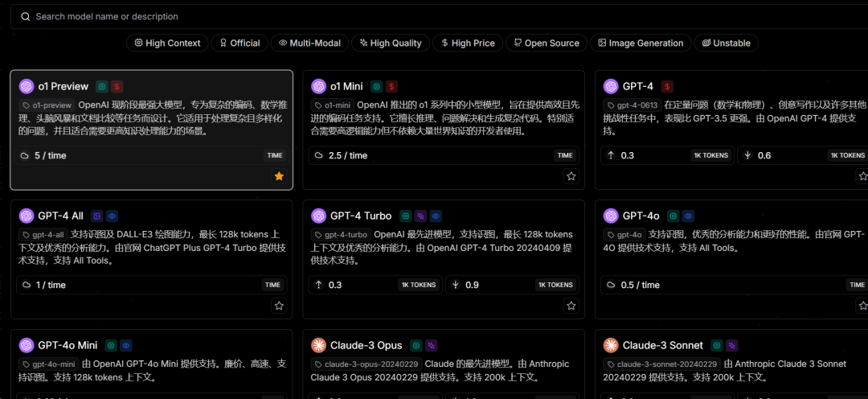Click the GPT-4 Turbo model title
The height and width of the screenshot is (399, 868).
[361, 216]
